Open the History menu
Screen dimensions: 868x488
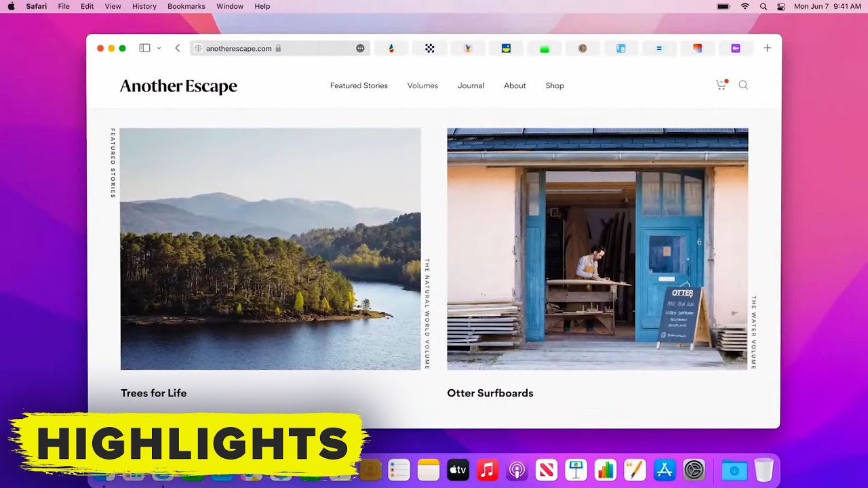click(144, 6)
